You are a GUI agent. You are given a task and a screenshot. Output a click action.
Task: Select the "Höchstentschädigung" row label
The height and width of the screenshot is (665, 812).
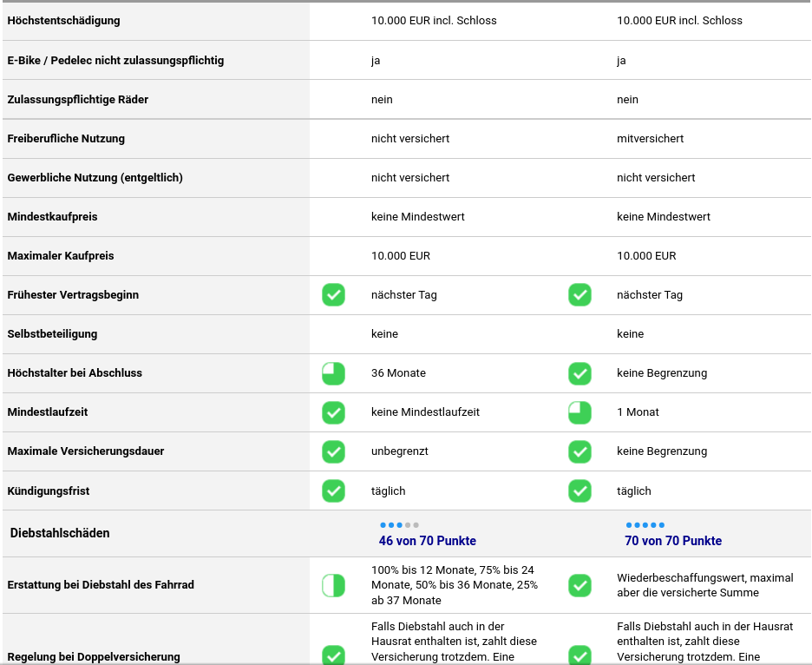click(x=63, y=21)
